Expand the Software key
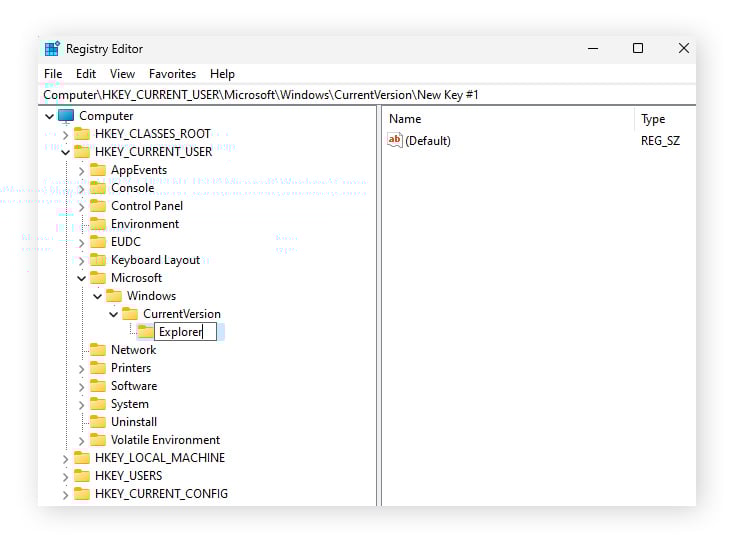 coord(81,387)
